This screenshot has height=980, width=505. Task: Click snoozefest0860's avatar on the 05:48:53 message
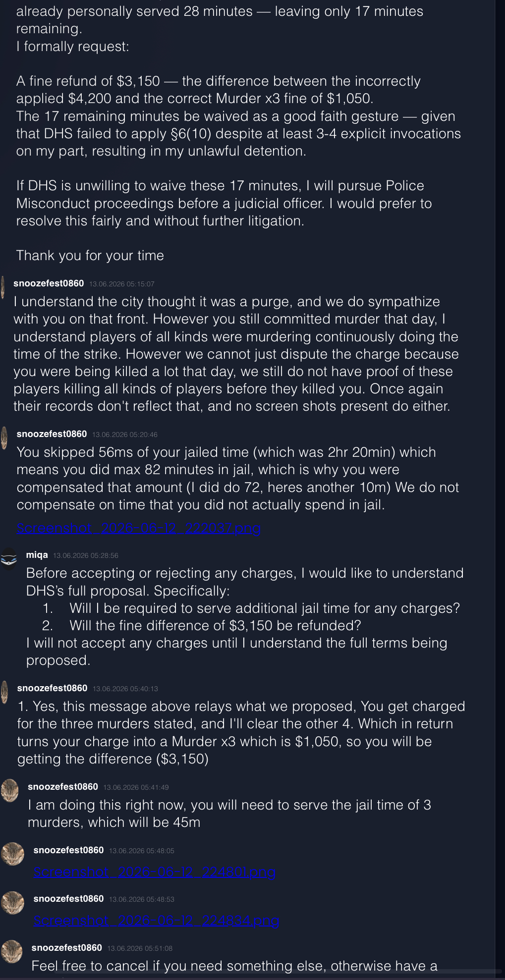point(12,903)
